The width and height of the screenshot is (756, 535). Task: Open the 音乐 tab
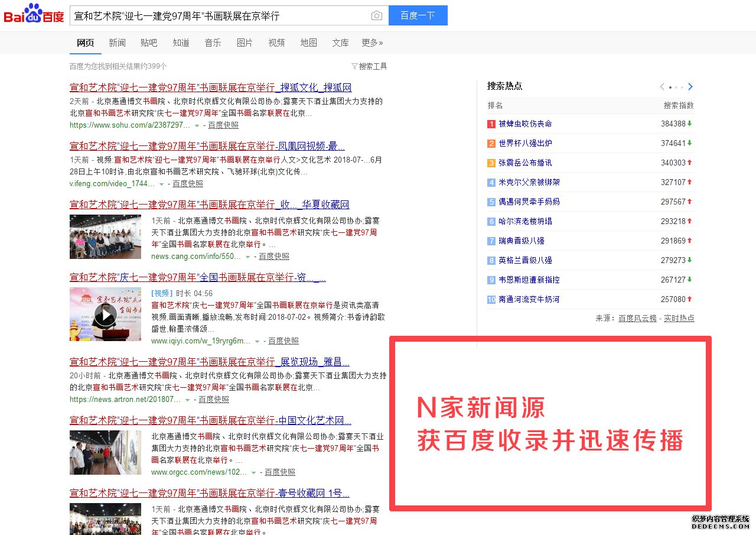tap(213, 43)
